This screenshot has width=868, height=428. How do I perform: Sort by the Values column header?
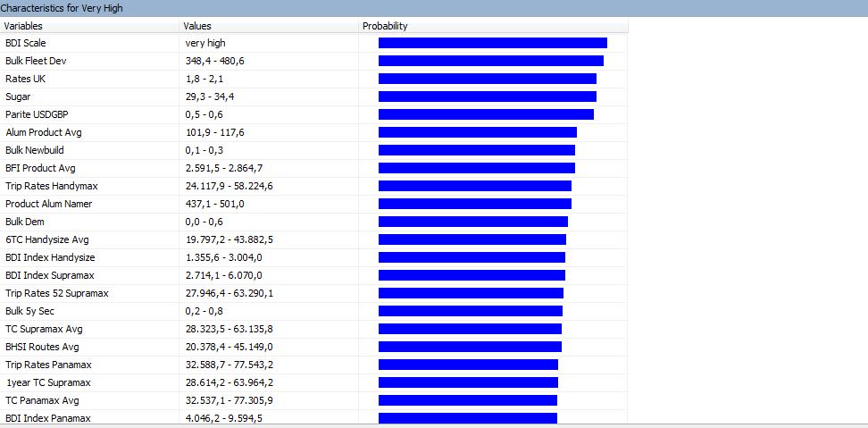pos(269,26)
